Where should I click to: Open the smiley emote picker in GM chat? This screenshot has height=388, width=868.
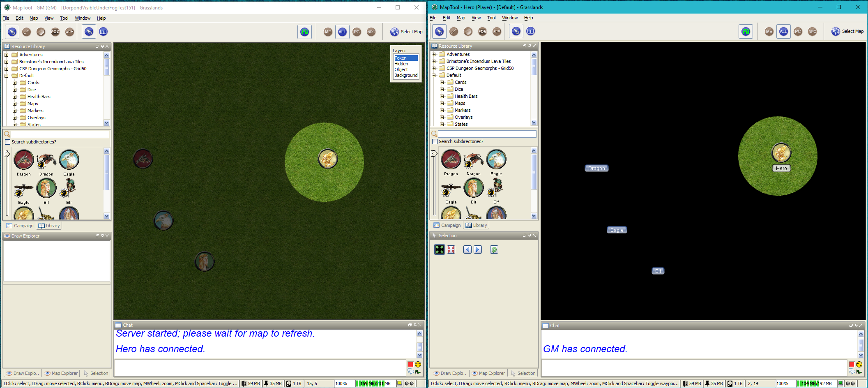[418, 364]
